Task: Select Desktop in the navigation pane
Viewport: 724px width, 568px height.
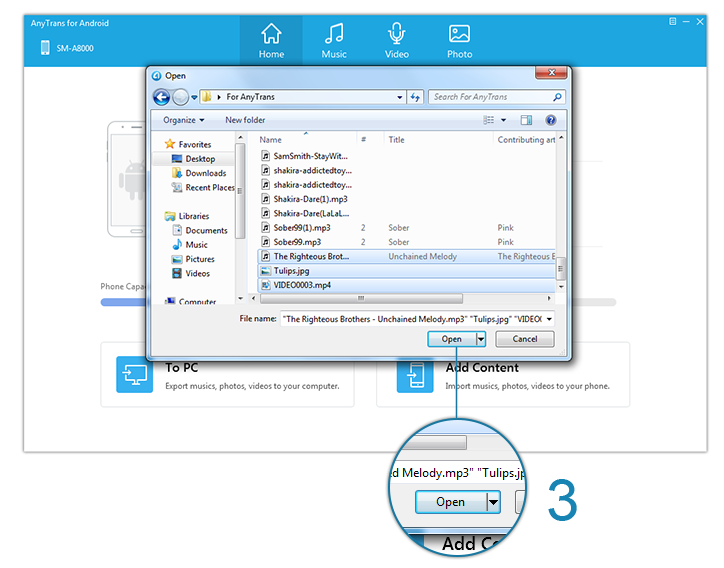Action: pyautogui.click(x=193, y=158)
